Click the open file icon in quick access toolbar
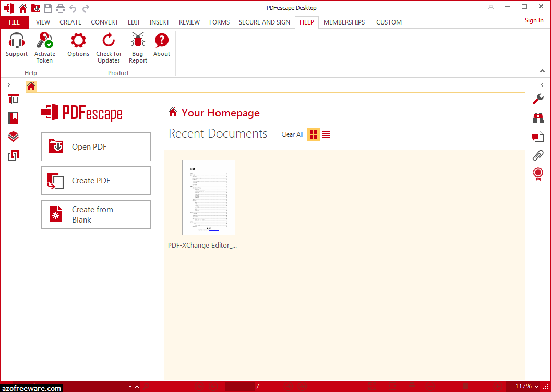 [35, 8]
